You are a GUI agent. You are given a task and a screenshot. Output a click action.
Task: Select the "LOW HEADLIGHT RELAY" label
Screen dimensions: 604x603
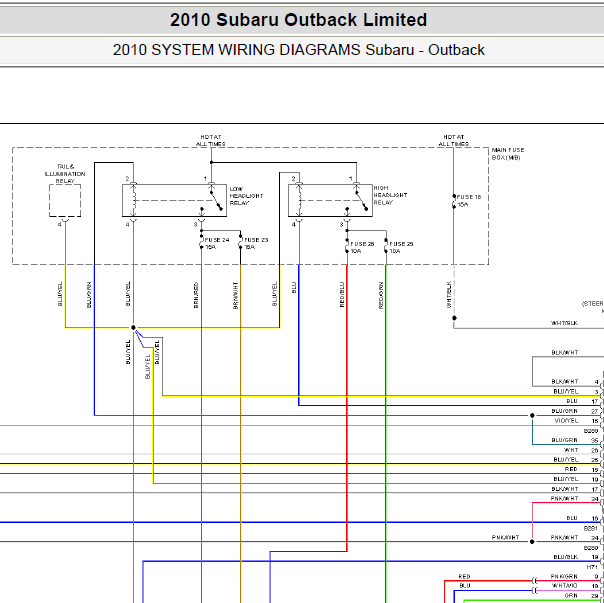tap(246, 196)
